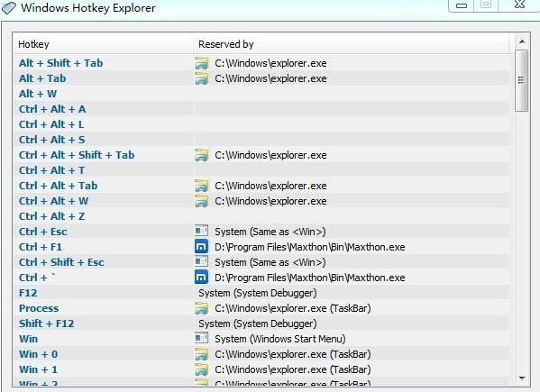Viewport: 540px width, 392px height.
Task: Click the scrollbar up arrow
Action: (522, 41)
